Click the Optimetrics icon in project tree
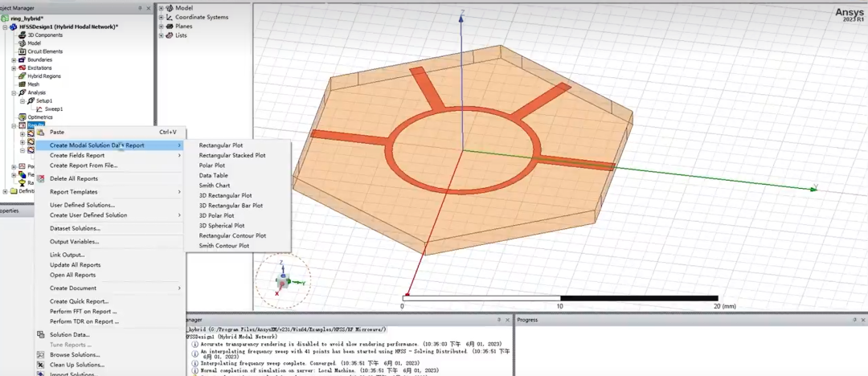868x376 pixels. click(x=23, y=117)
